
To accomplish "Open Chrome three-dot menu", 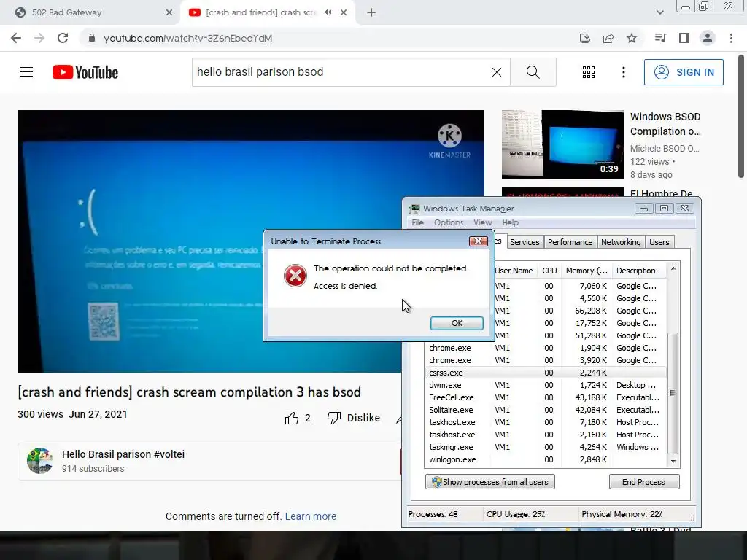I will coord(731,38).
